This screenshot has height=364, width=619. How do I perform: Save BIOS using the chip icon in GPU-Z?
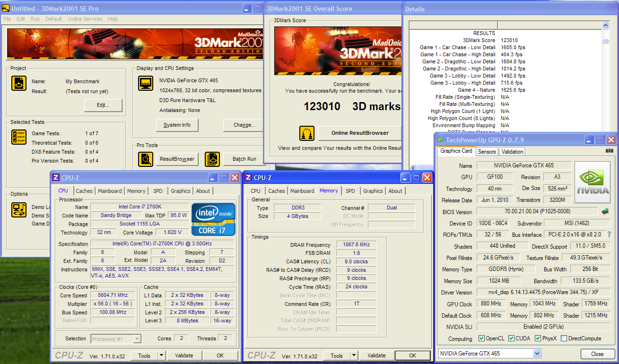pos(605,211)
